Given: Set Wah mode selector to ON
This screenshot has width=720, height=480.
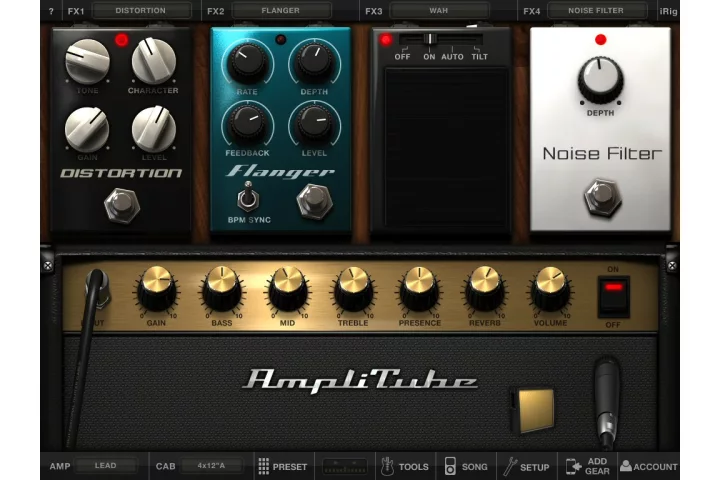Looking at the screenshot, I should point(429,56).
